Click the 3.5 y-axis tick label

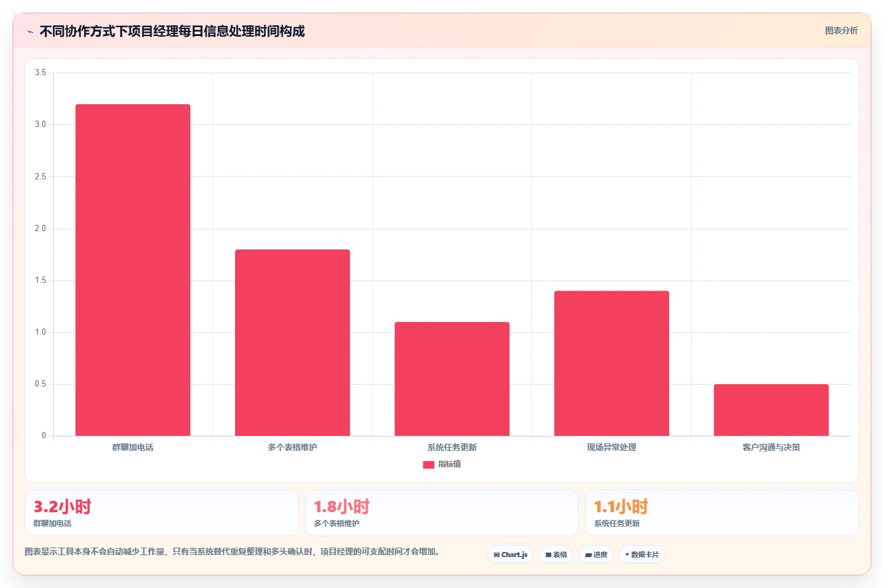40,73
